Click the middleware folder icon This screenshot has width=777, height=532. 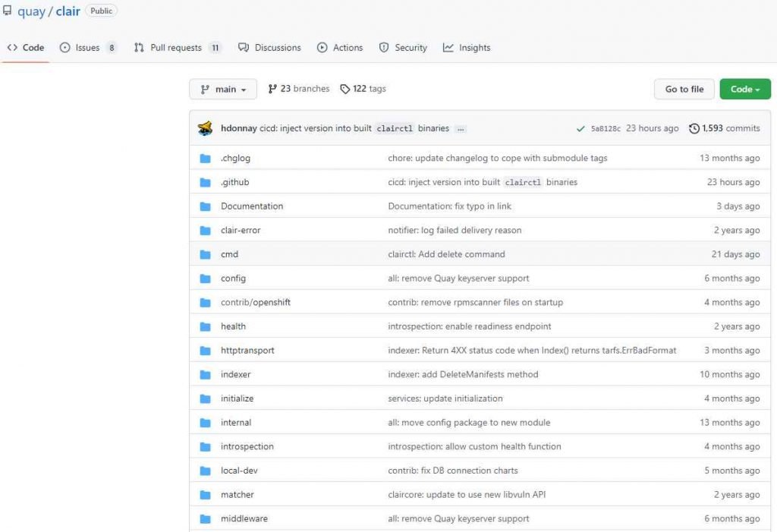click(x=205, y=519)
